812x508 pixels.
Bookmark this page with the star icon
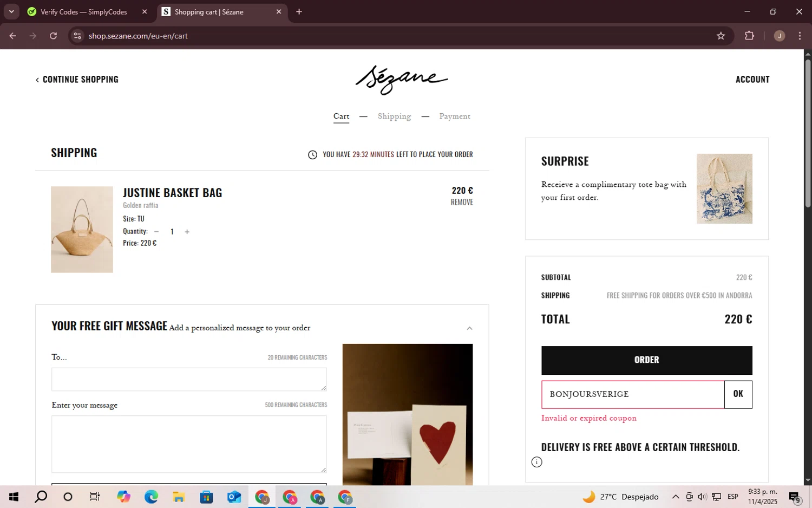coord(721,36)
